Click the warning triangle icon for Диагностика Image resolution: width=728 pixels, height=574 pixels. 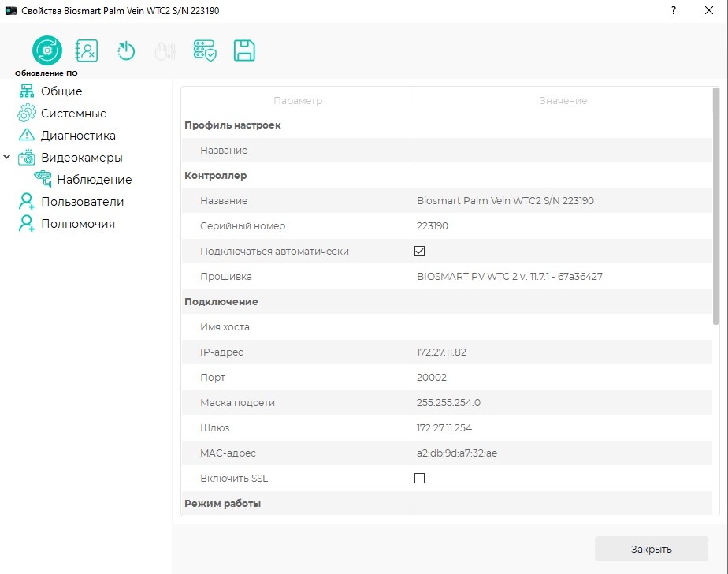tap(27, 135)
